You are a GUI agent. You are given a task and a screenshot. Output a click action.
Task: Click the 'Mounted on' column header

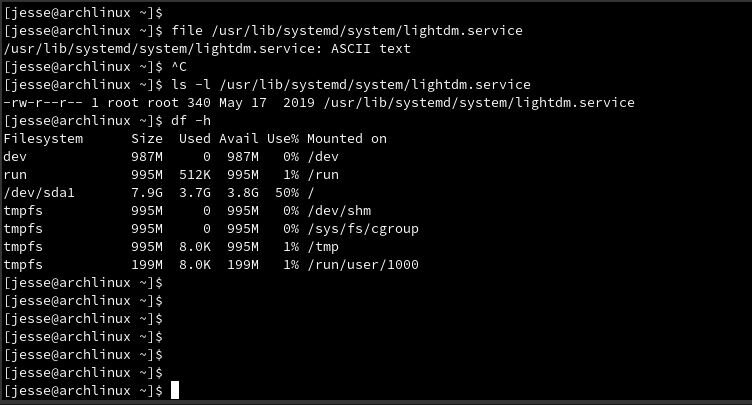(347, 139)
